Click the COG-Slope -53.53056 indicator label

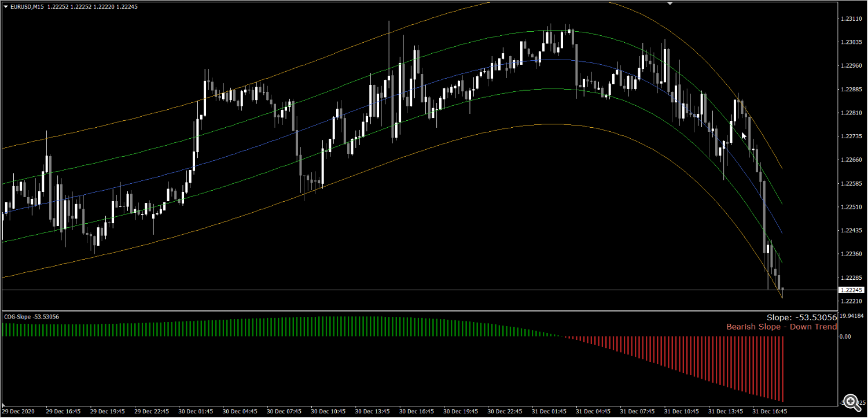pyautogui.click(x=32, y=317)
